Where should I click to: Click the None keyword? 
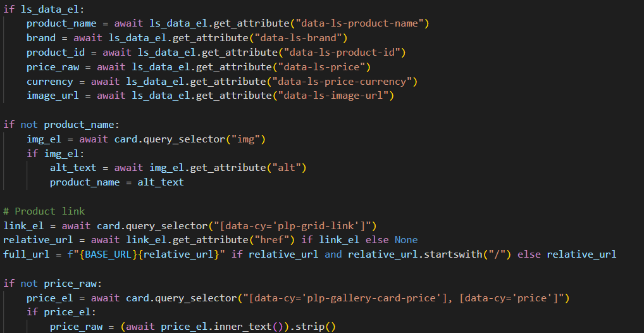[x=406, y=240]
